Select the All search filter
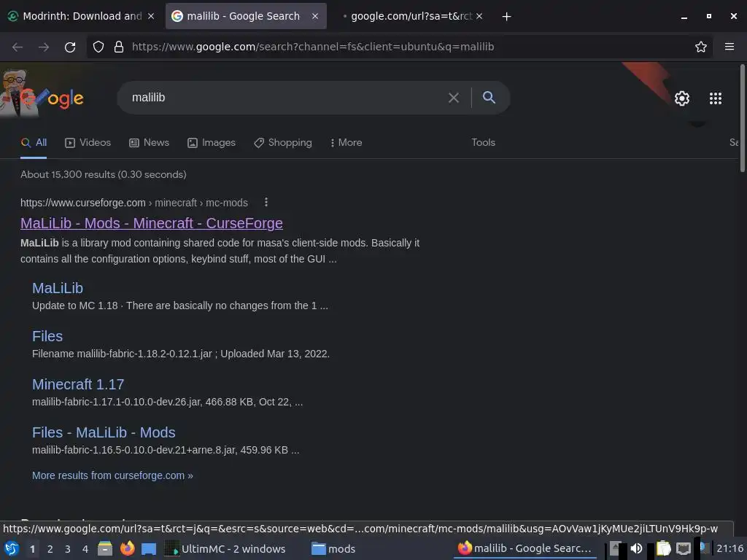Screen dimensions: 747x560 (34, 143)
